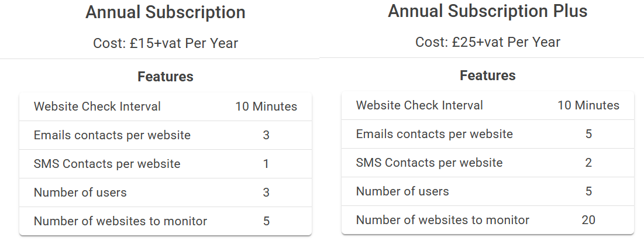Click Number of websites to monitor in £15 plan
Viewport: 644px width, 244px height.
(120, 221)
